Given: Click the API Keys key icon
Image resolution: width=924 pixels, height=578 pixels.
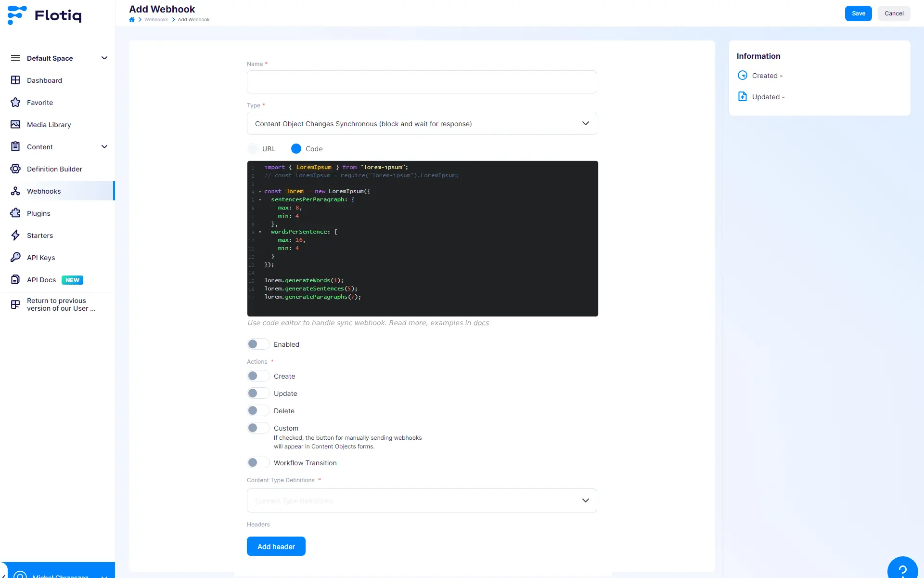Looking at the screenshot, I should point(15,258).
